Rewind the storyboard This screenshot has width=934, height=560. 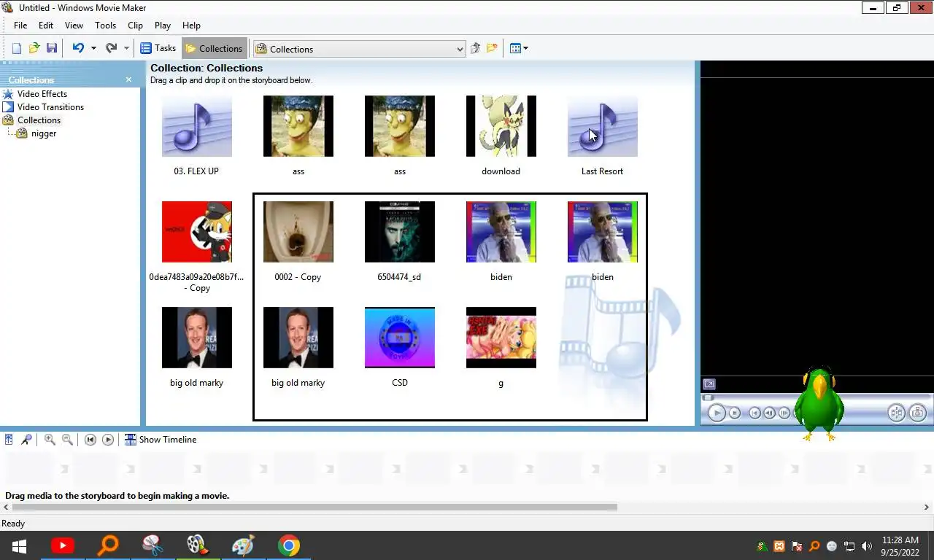point(90,439)
